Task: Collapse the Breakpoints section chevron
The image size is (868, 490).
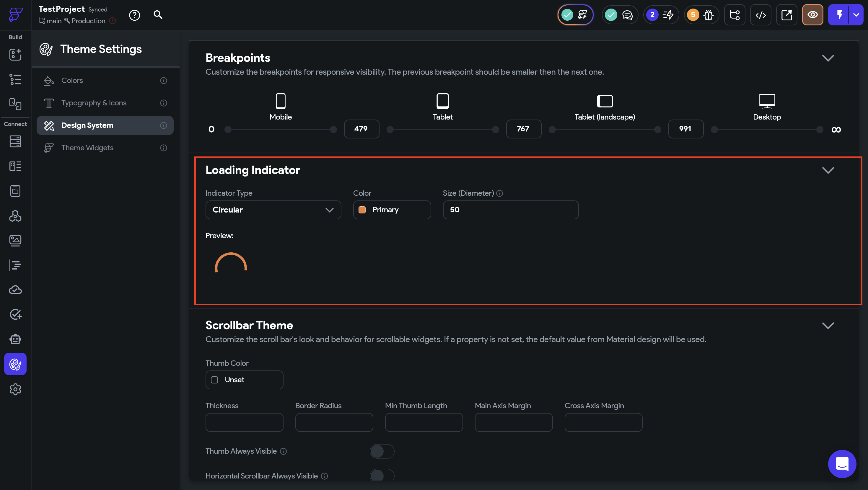Action: [x=828, y=58]
